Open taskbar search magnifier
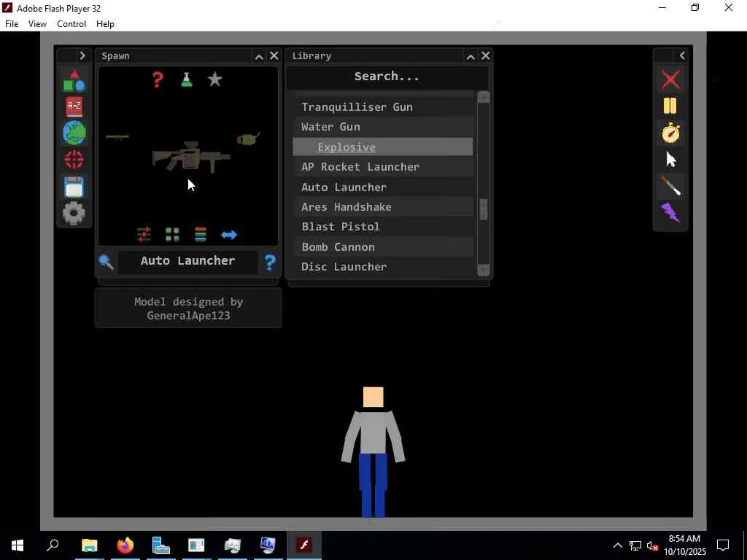 [x=53, y=545]
